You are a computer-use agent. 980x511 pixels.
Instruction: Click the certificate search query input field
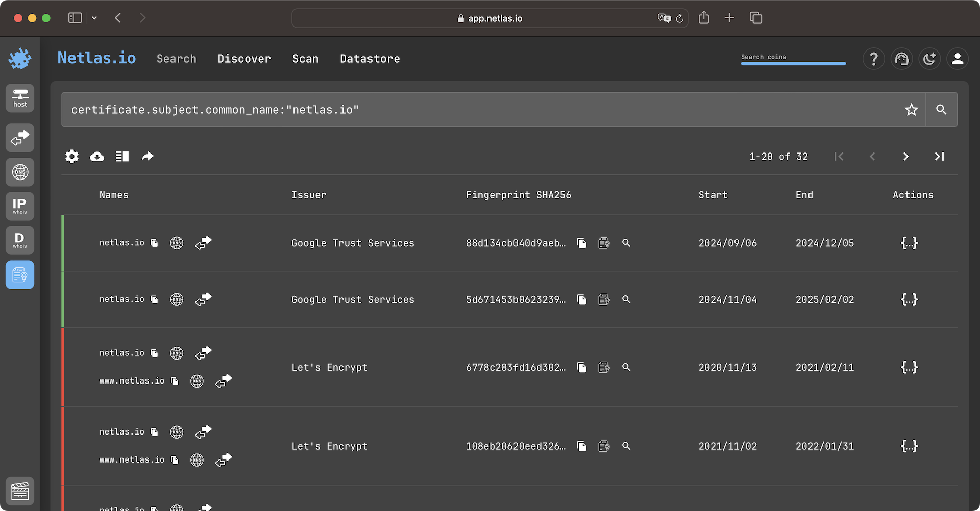tap(459, 109)
